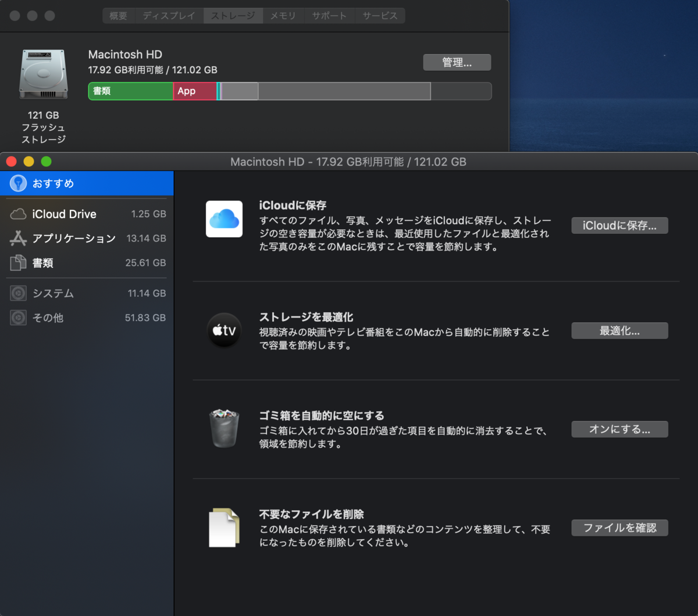Click the 1.25 GB size value
Viewport: 698px width, 616px height.
click(148, 214)
